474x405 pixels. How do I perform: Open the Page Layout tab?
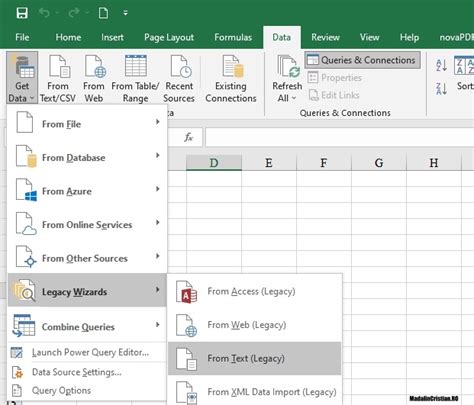point(169,37)
